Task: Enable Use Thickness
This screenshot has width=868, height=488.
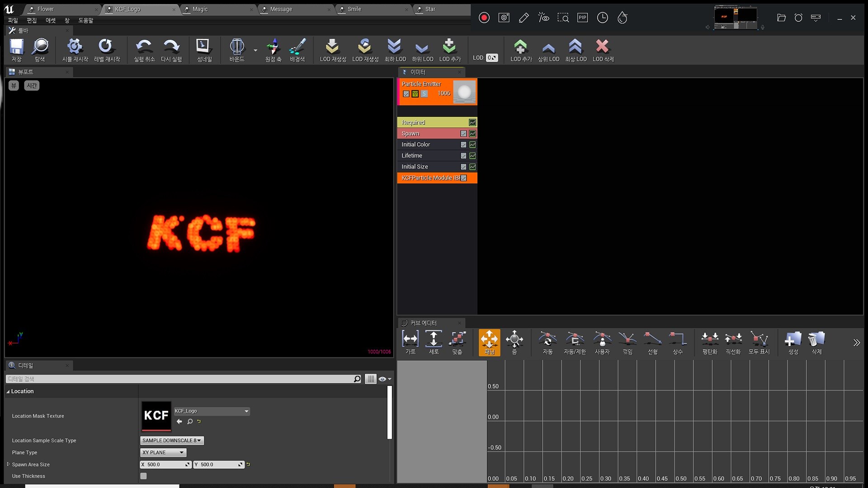Action: click(x=143, y=476)
